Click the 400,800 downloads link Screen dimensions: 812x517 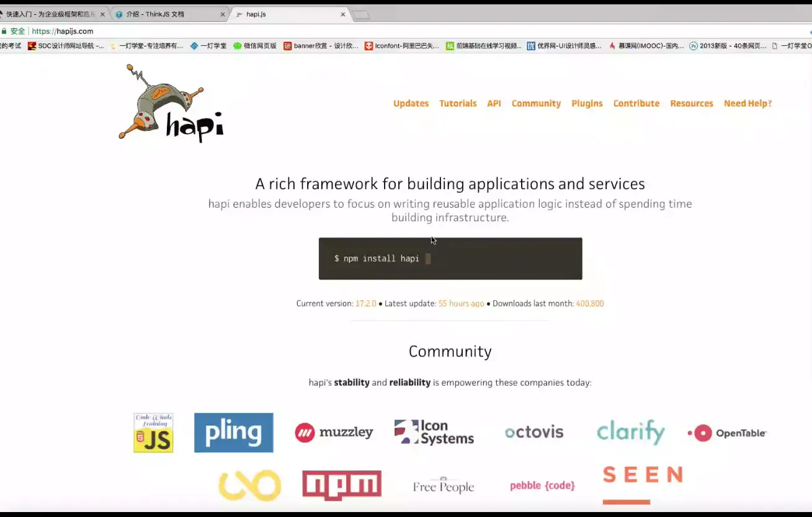click(589, 304)
